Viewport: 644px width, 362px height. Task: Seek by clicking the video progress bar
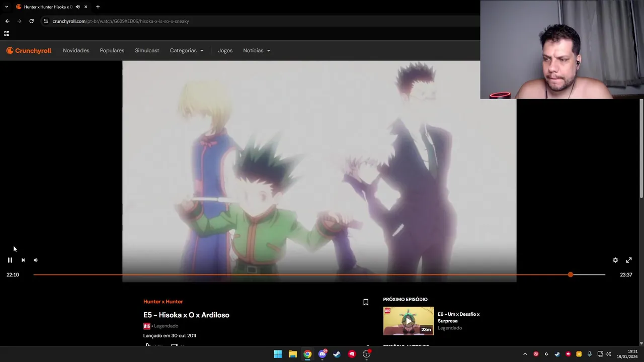tap(319, 275)
